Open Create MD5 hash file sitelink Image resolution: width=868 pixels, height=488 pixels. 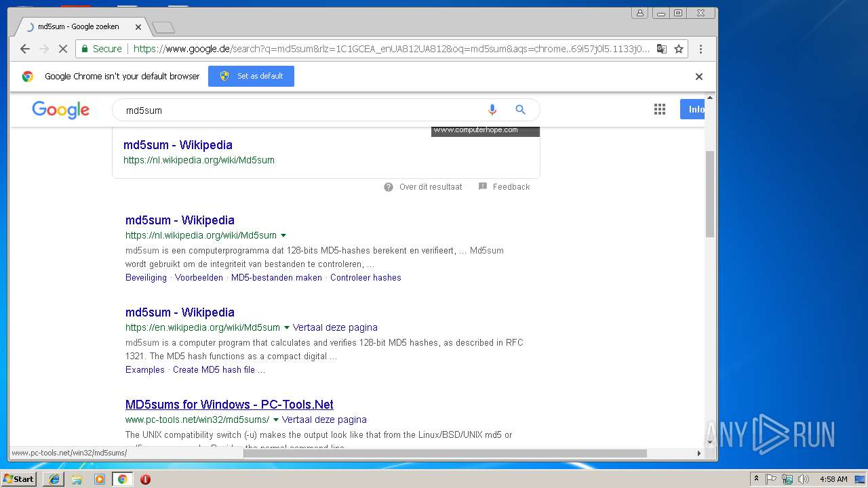pos(219,370)
